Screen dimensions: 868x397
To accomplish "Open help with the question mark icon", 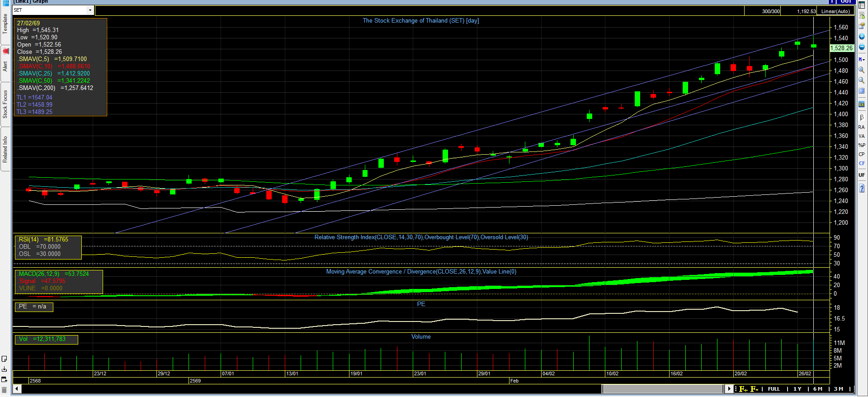I will (862, 188).
